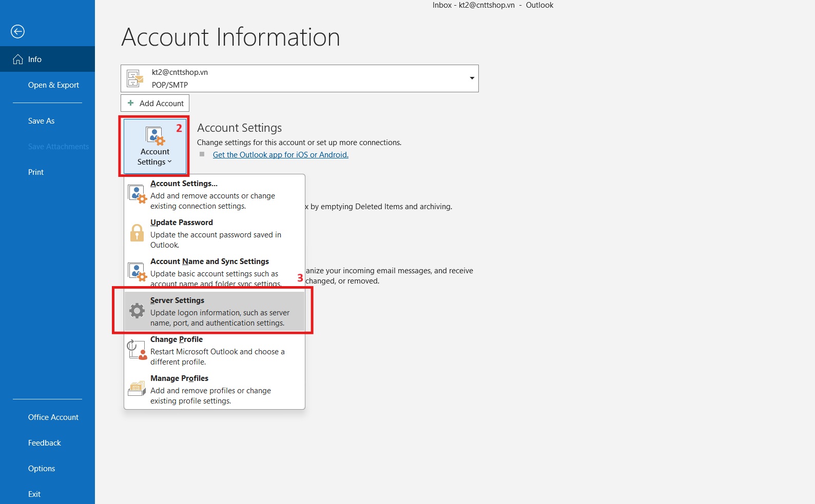Click the Add Account button
Viewport: 815px width, 504px height.
(x=155, y=103)
